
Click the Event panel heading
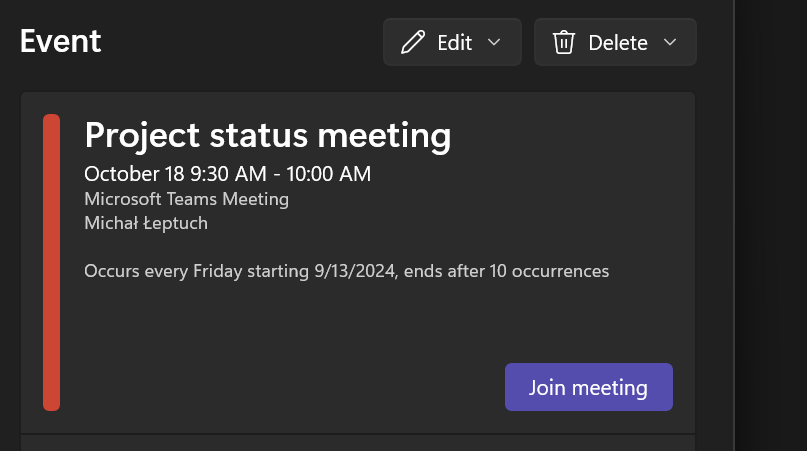(x=61, y=41)
